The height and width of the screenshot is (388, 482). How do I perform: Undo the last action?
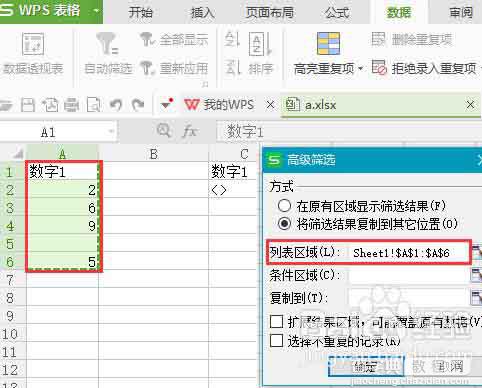(116, 105)
